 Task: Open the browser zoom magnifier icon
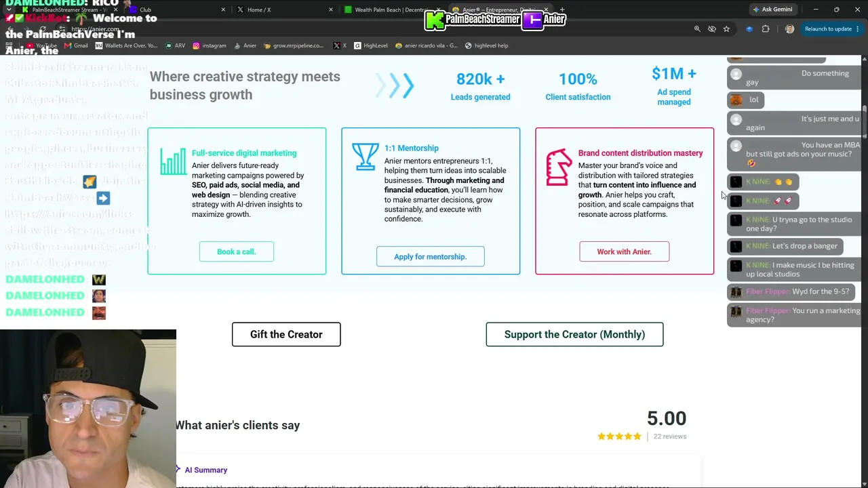pos(697,29)
